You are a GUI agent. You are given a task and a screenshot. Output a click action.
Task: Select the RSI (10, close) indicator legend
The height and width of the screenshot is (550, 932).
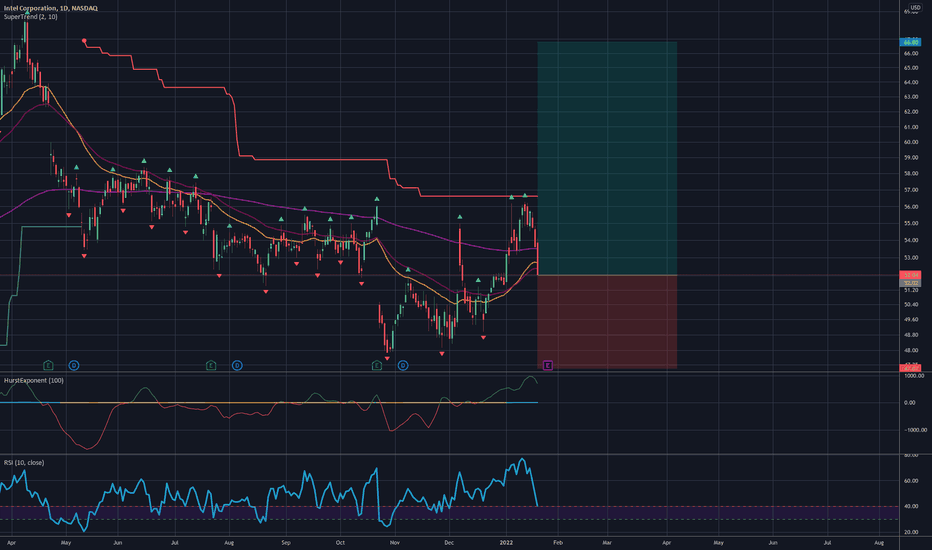coord(24,463)
